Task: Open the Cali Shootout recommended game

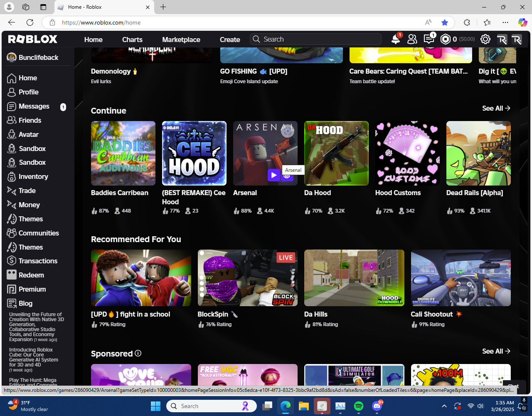Action: (x=461, y=278)
